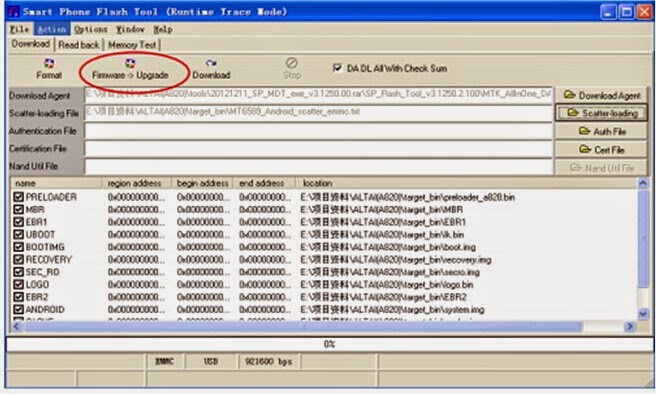The image size is (656, 394).
Task: Click the Firmware -> Upgrade icon
Action: coord(130,64)
